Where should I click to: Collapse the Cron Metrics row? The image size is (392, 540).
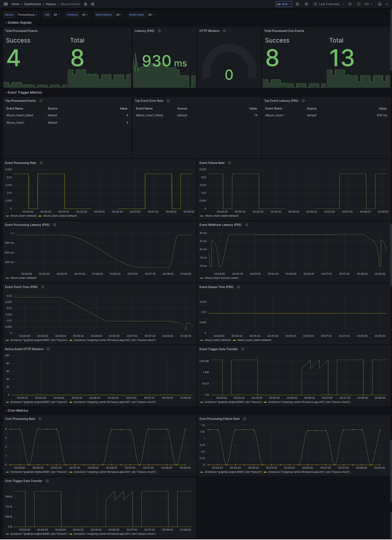tap(17, 411)
